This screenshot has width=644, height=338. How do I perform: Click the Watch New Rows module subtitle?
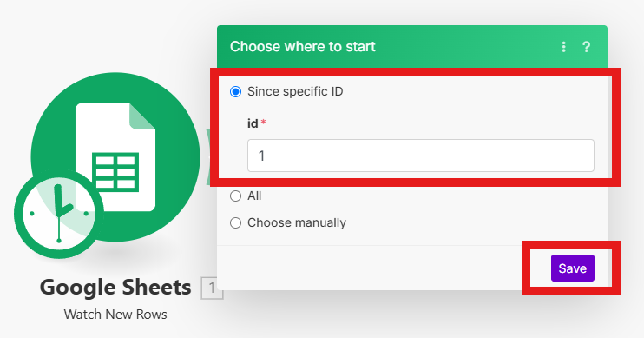click(x=115, y=315)
